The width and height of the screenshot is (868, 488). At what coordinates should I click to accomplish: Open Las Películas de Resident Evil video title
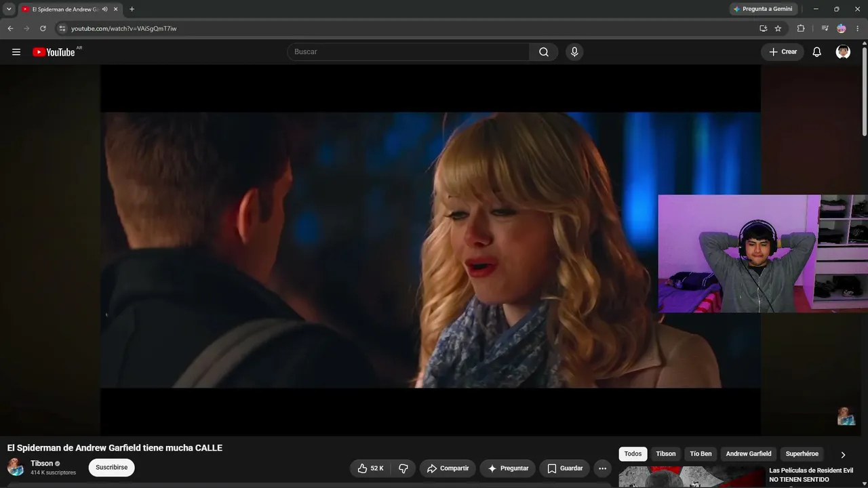[x=811, y=475]
